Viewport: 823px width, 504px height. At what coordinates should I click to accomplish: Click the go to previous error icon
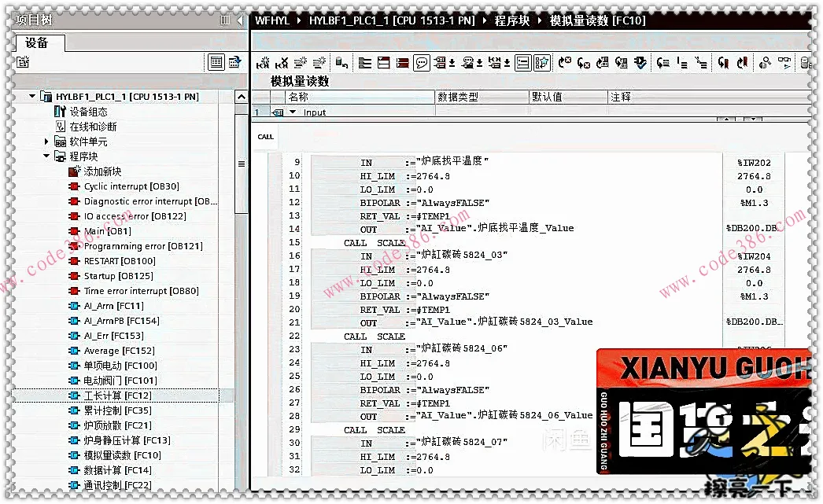pyautogui.click(x=584, y=63)
